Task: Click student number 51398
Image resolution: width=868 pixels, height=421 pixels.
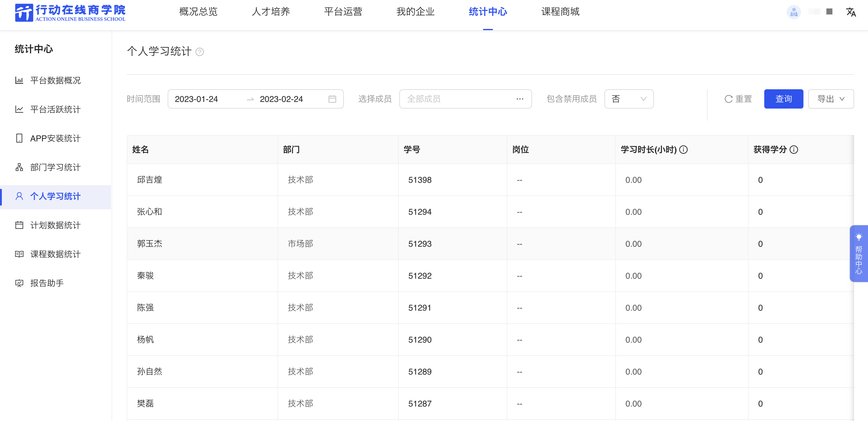Action: 420,180
